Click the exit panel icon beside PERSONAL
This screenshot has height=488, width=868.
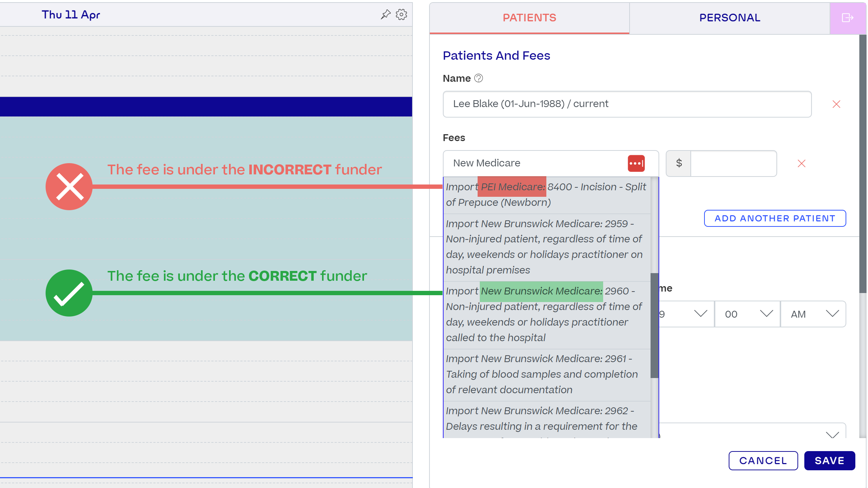pos(848,18)
